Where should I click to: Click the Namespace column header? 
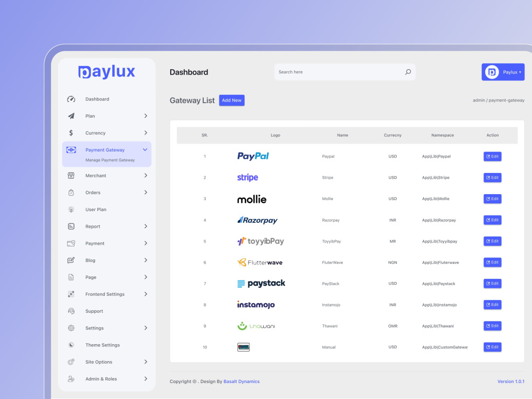click(443, 135)
